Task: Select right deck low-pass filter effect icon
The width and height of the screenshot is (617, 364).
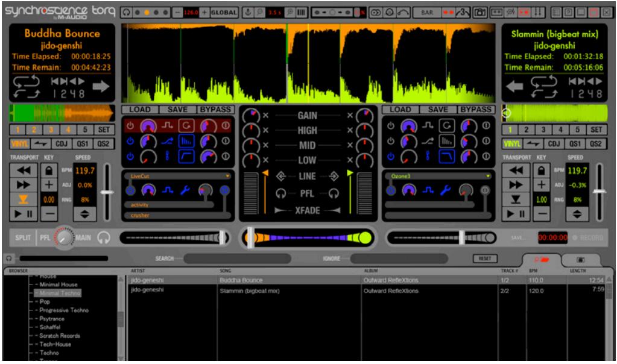Action: click(x=447, y=157)
